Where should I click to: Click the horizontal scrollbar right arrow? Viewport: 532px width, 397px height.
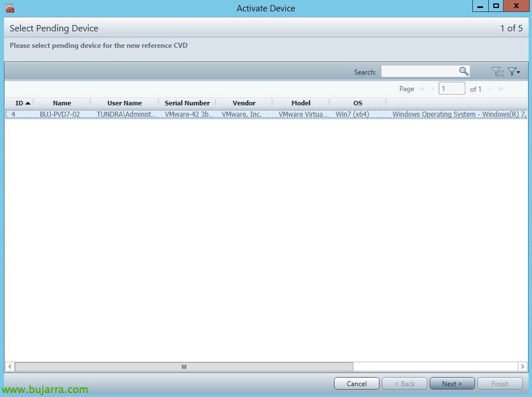(x=522, y=366)
